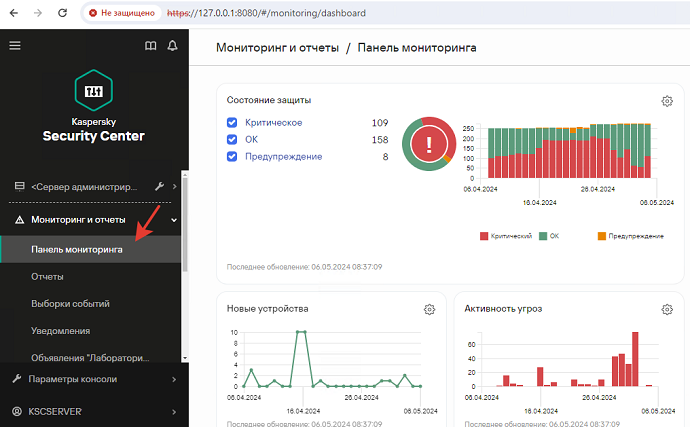Expand the 'Сервер администрир...' chevron
The width and height of the screenshot is (690, 427).
(175, 187)
